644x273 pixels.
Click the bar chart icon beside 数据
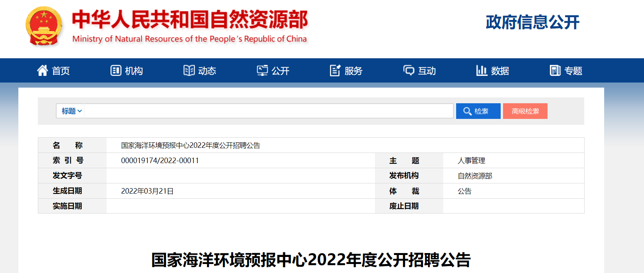click(x=482, y=70)
